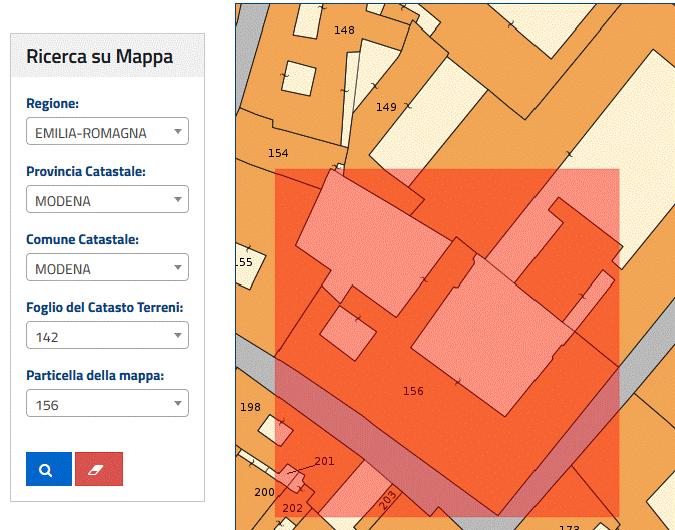Click the Ricerca su Mappa panel heading

[99, 56]
